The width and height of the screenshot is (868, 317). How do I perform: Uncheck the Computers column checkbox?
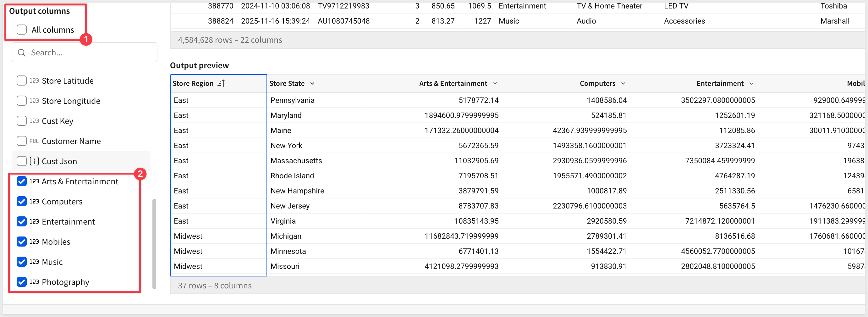click(22, 201)
